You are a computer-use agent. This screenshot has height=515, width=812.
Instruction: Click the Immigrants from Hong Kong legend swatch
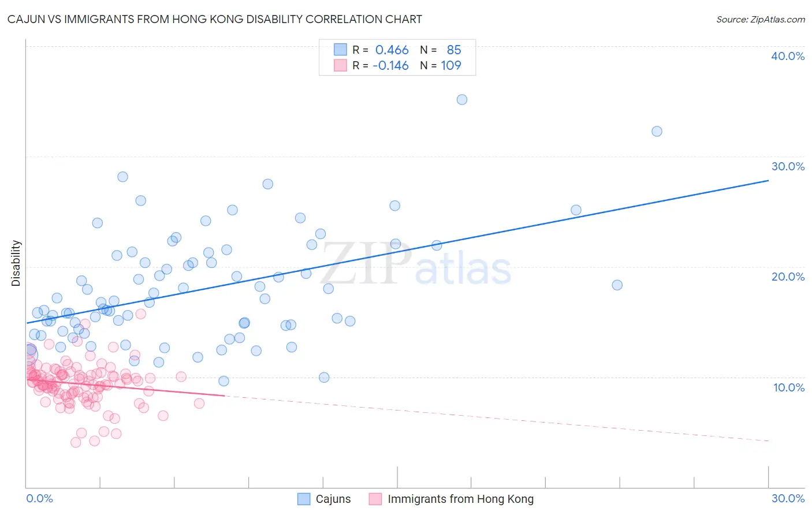point(375,499)
